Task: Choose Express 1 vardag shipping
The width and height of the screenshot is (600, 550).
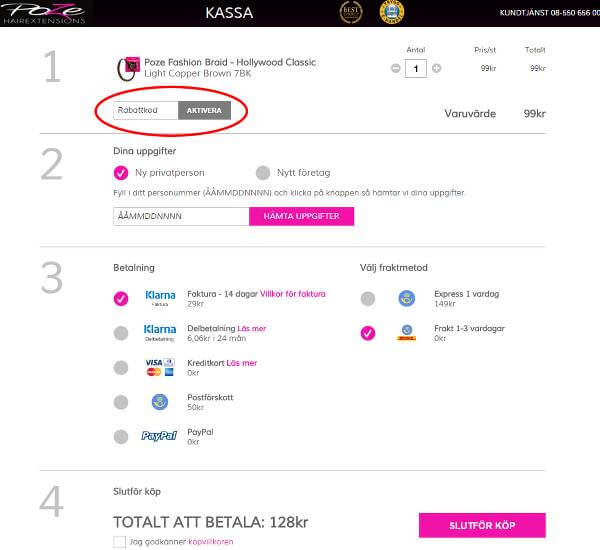Action: point(368,298)
